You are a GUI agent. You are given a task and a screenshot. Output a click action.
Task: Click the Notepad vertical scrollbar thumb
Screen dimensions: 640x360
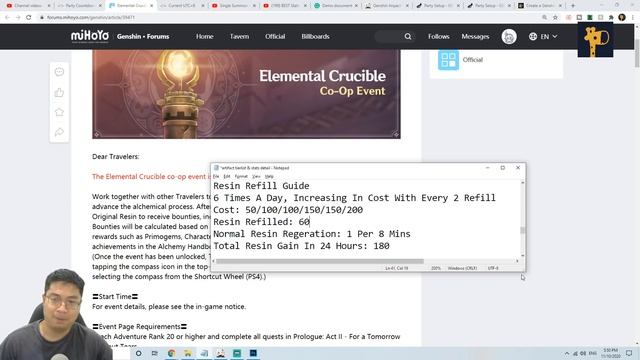[522, 230]
